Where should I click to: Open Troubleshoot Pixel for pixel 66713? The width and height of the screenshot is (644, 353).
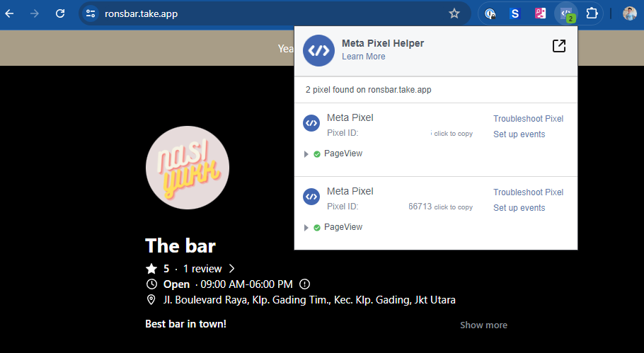pyautogui.click(x=528, y=192)
